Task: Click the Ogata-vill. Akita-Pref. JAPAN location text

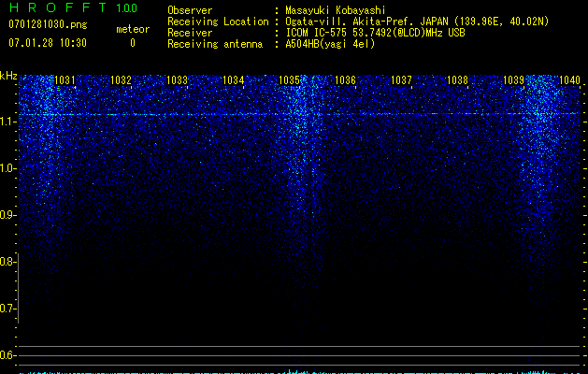Action: (x=417, y=22)
